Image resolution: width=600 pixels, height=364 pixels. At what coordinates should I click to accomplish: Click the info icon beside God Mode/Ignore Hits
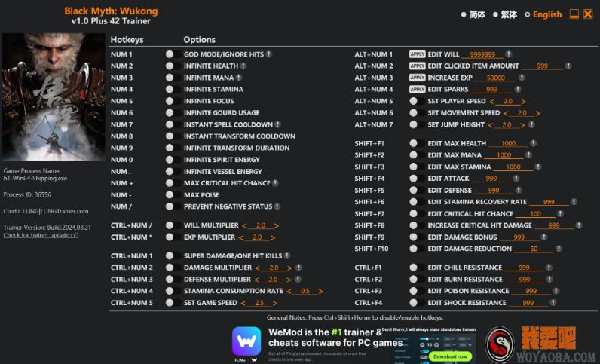coord(269,54)
